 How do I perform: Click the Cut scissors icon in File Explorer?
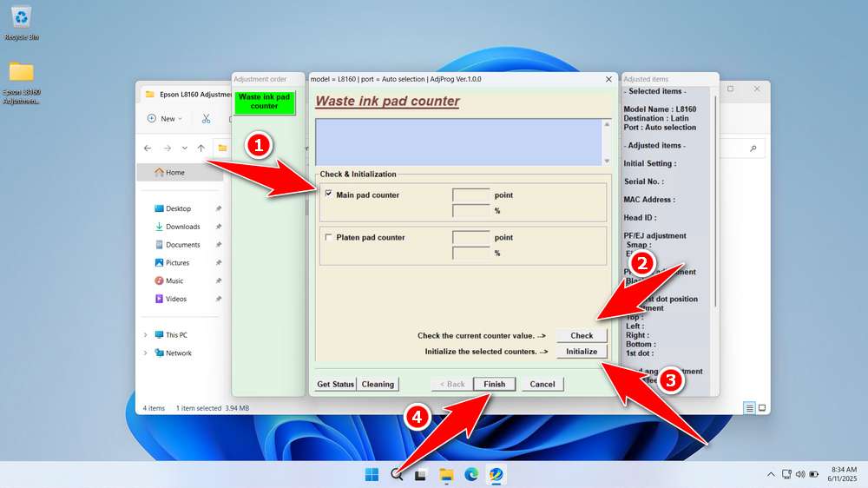pos(206,119)
